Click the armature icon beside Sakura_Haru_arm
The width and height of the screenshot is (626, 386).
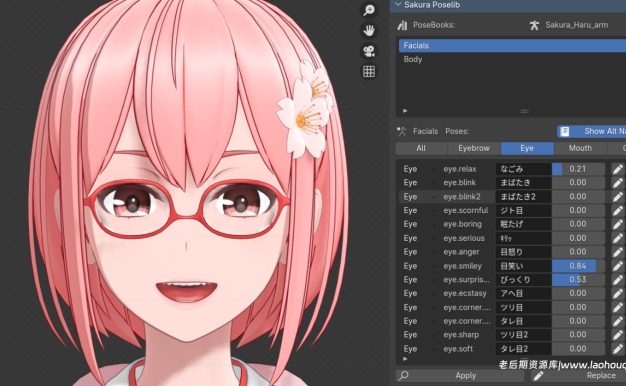(x=534, y=25)
